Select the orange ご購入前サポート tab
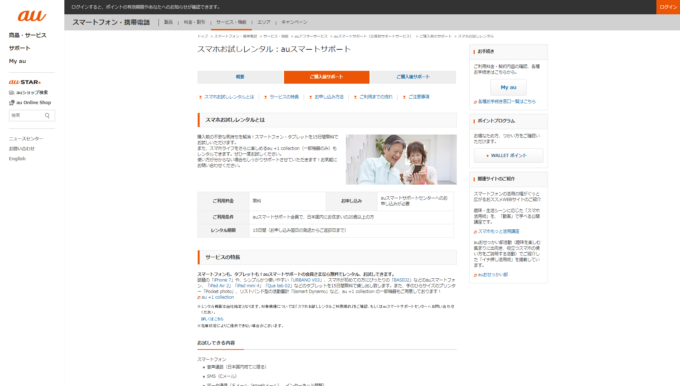 click(327, 77)
